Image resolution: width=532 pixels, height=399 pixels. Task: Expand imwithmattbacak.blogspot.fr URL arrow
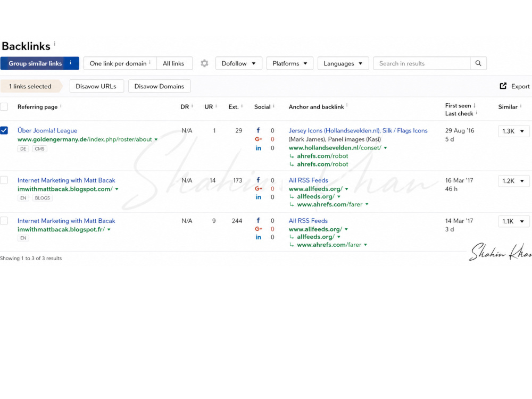[109, 229]
